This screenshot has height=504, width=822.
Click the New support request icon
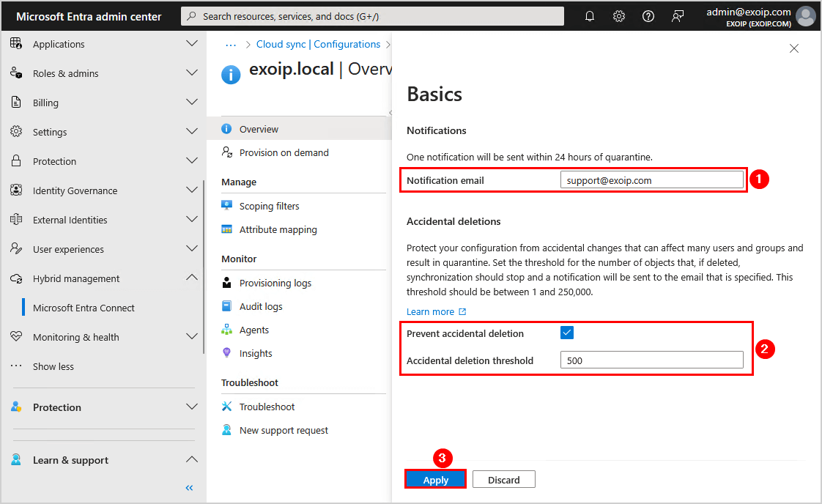tap(226, 429)
